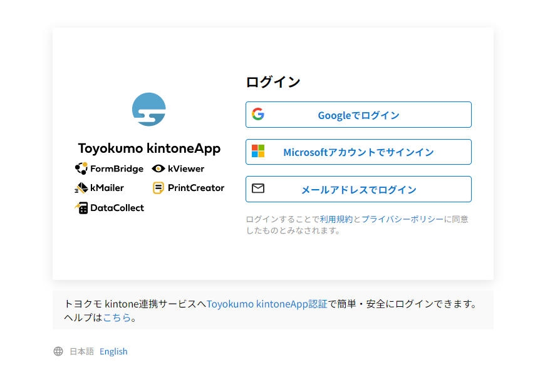555x392 pixels.
Task: Click the Toyokumo kintoneApp cloud logo
Action: click(x=148, y=110)
